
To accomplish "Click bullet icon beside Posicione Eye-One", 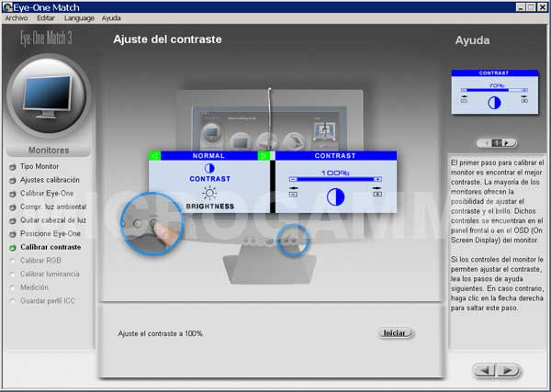I will [13, 234].
